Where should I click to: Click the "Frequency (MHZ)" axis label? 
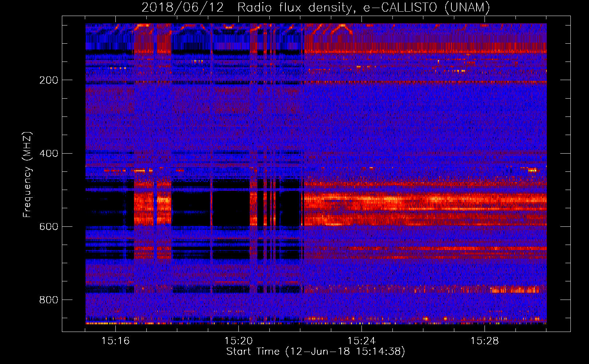27,175
